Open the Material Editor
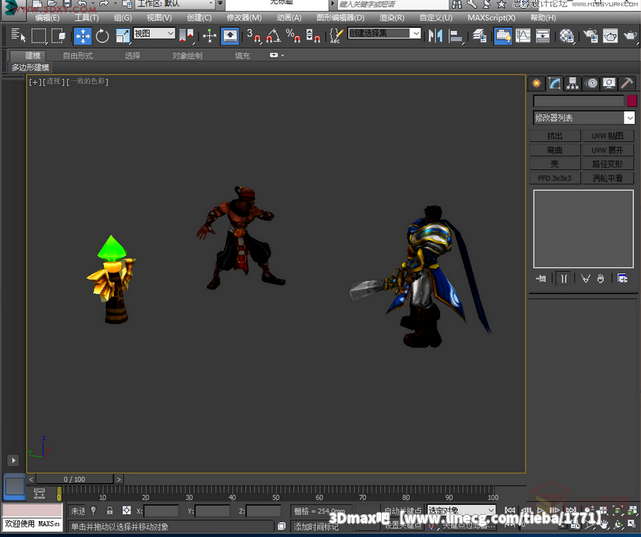The height and width of the screenshot is (537, 641). click(567, 36)
